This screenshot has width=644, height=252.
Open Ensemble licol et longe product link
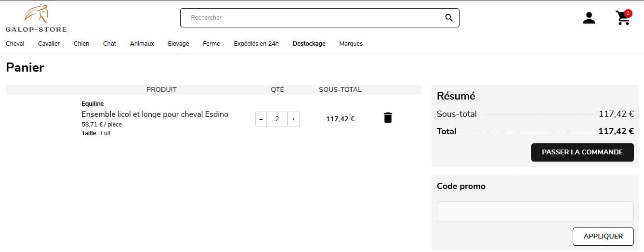point(155,114)
